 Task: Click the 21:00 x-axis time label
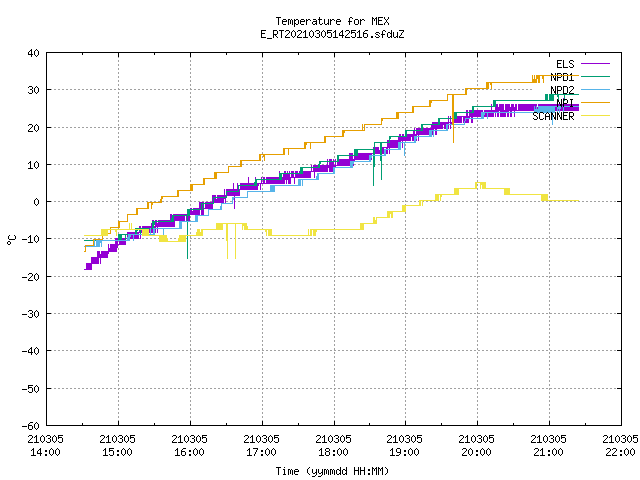549,452
